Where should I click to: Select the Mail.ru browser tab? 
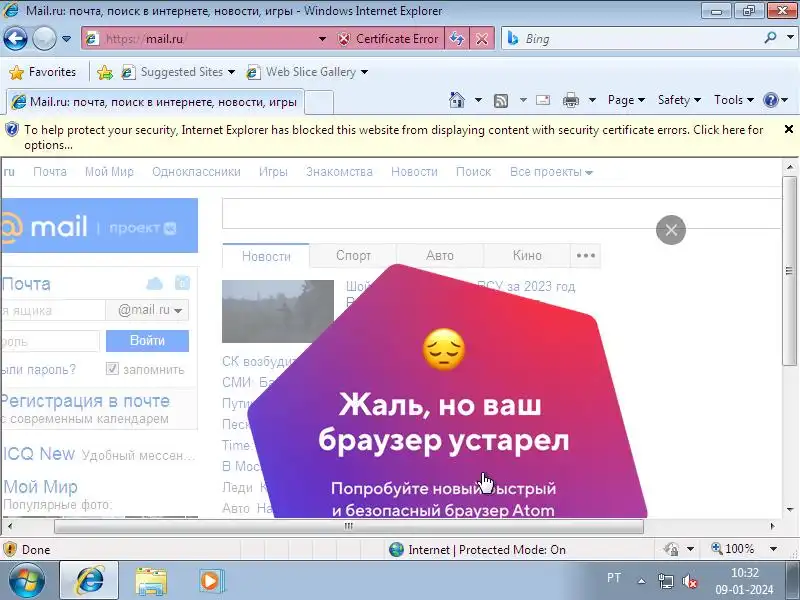155,102
